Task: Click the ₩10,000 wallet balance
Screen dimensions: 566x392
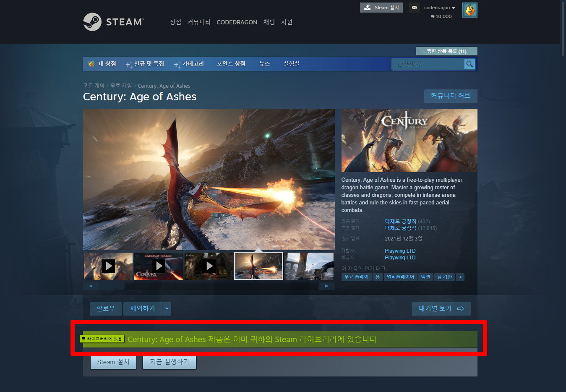Action: [441, 16]
